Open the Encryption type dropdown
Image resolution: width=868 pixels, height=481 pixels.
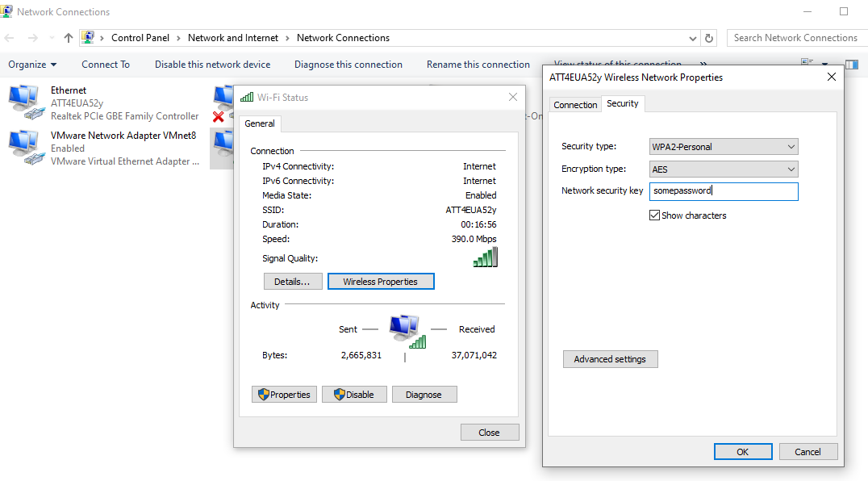[791, 169]
